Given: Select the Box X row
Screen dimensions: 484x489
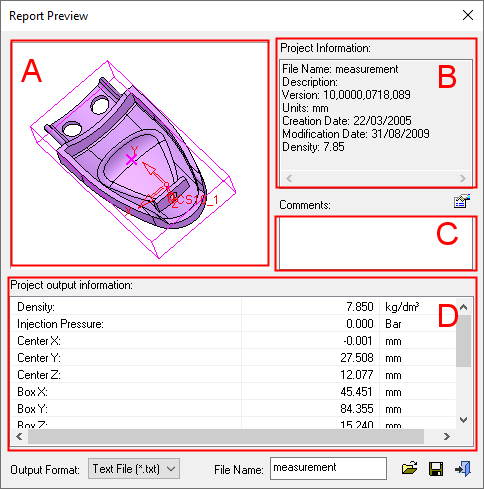Looking at the screenshot, I should pyautogui.click(x=233, y=392).
